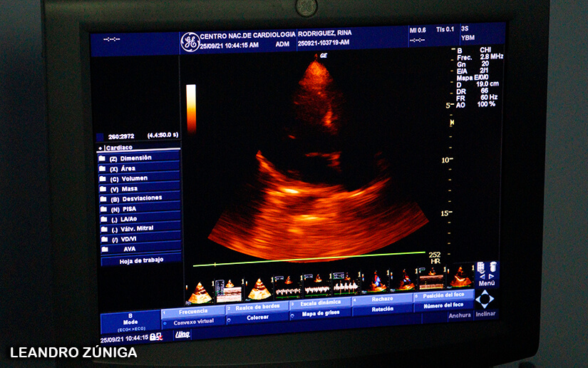588x368 pixels.
Task: Click the Volumen folder icon
Action: point(103,179)
